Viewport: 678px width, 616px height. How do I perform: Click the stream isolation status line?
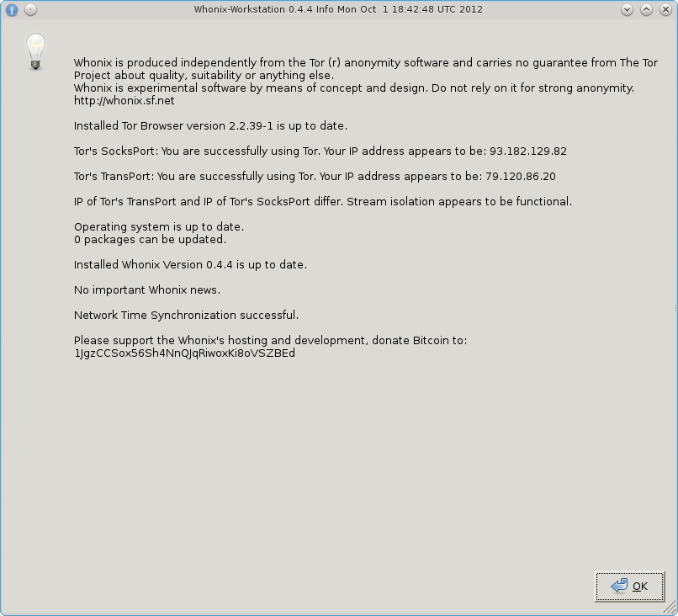323,202
